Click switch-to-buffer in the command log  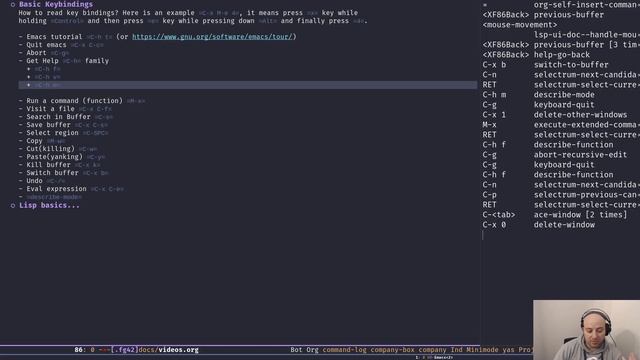pyautogui.click(x=571, y=65)
